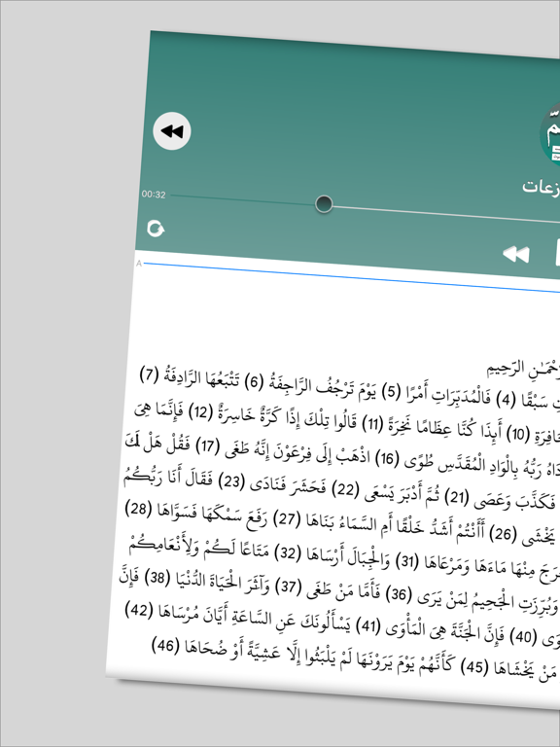Click verse number marker (7)

pos(149,373)
